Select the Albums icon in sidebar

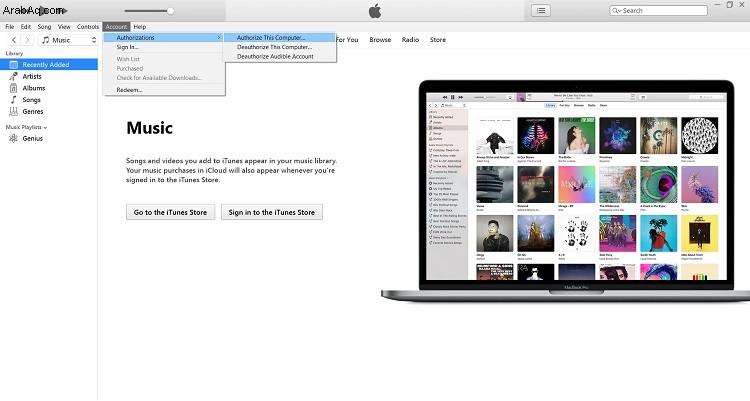click(x=13, y=88)
